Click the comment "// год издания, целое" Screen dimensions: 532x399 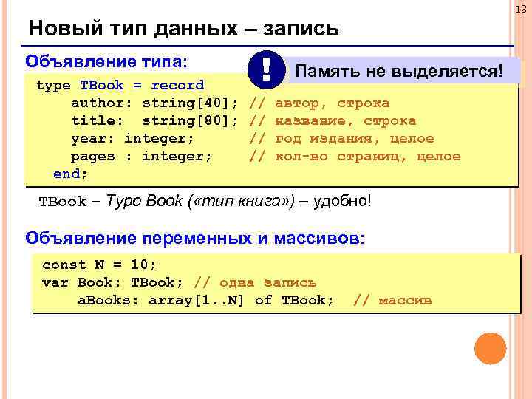point(341,138)
